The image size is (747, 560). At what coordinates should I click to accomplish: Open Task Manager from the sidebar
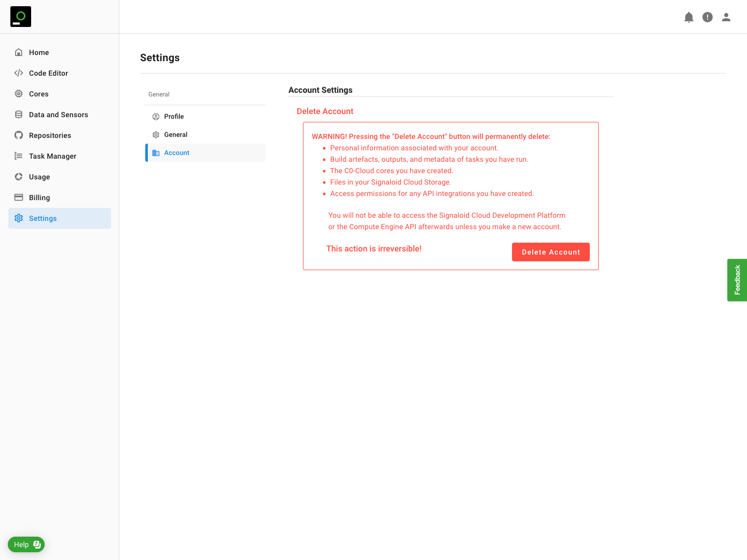click(x=52, y=156)
